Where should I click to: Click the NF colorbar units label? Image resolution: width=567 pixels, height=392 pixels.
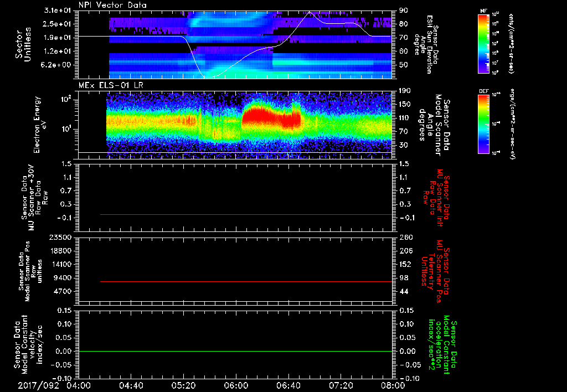click(511, 44)
